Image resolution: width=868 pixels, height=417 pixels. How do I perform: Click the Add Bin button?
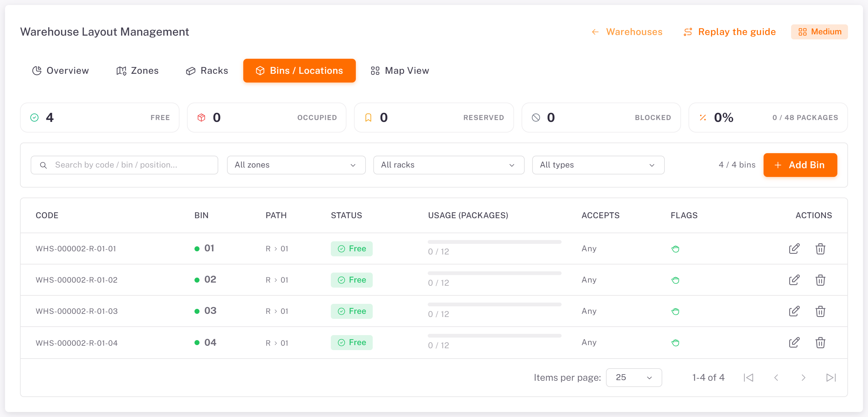[800, 165]
